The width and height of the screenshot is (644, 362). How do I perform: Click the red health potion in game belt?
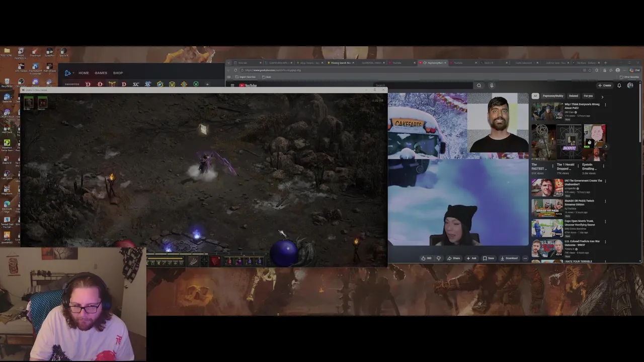[229, 262]
